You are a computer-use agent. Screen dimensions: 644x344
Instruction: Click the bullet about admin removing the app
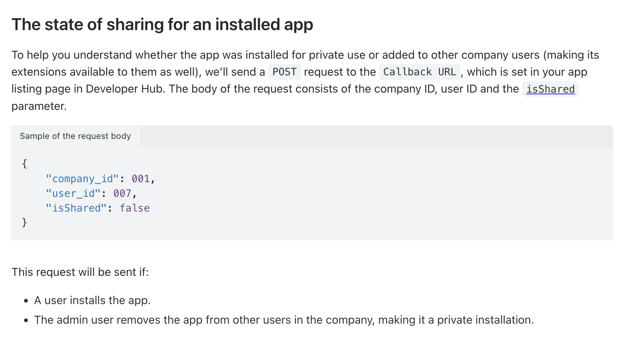pyautogui.click(x=284, y=320)
